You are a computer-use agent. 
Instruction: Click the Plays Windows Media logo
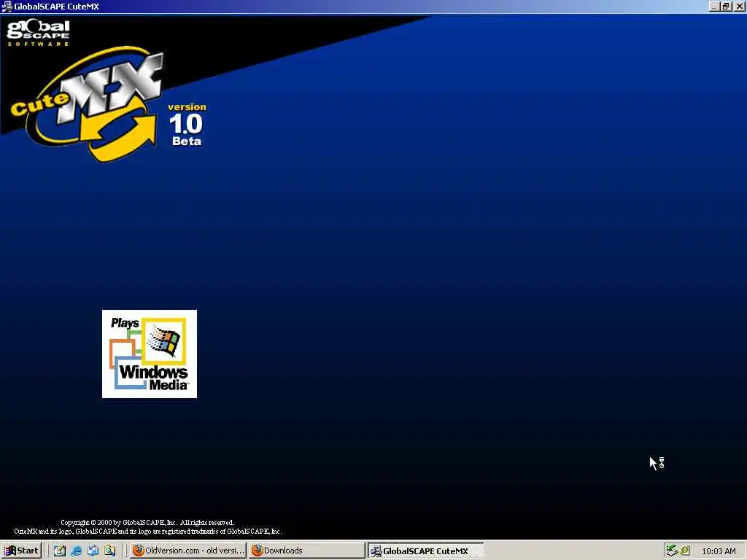point(149,354)
